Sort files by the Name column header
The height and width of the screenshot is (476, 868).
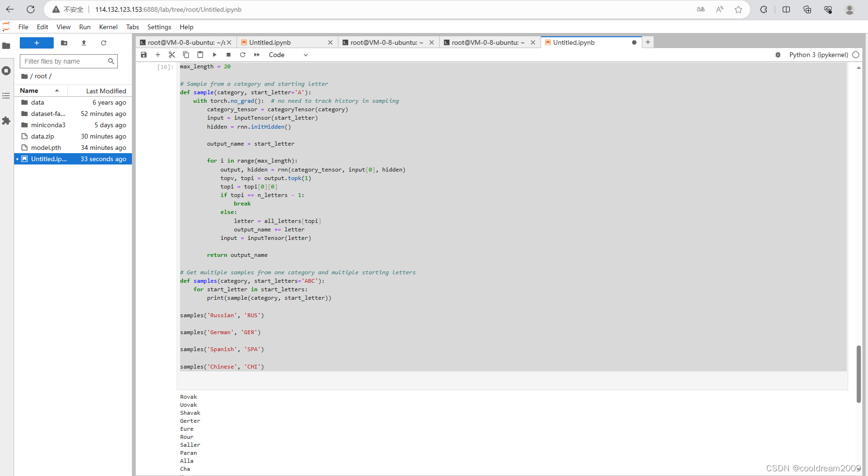tap(41, 90)
